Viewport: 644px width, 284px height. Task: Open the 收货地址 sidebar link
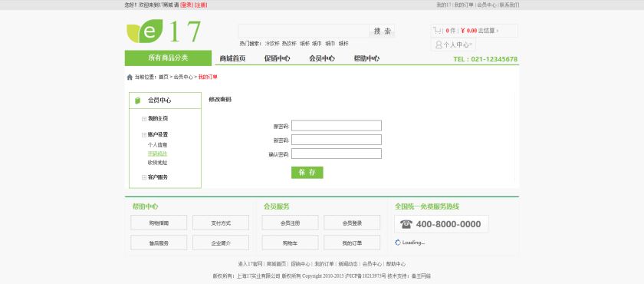coord(158,163)
